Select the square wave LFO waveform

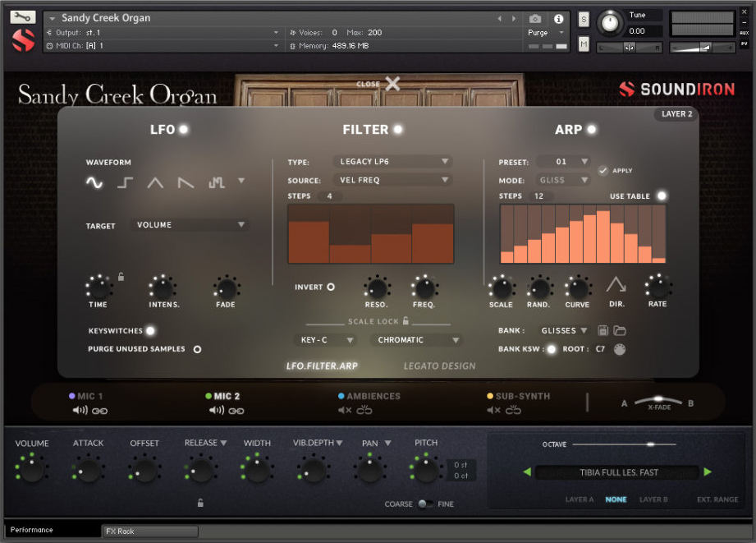[x=124, y=182]
